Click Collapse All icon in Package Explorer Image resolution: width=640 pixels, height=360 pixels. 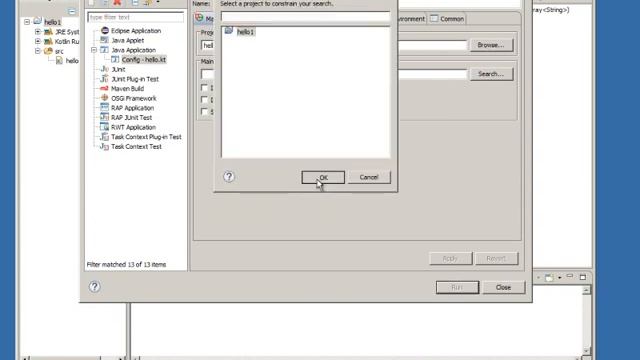(x=72, y=11)
